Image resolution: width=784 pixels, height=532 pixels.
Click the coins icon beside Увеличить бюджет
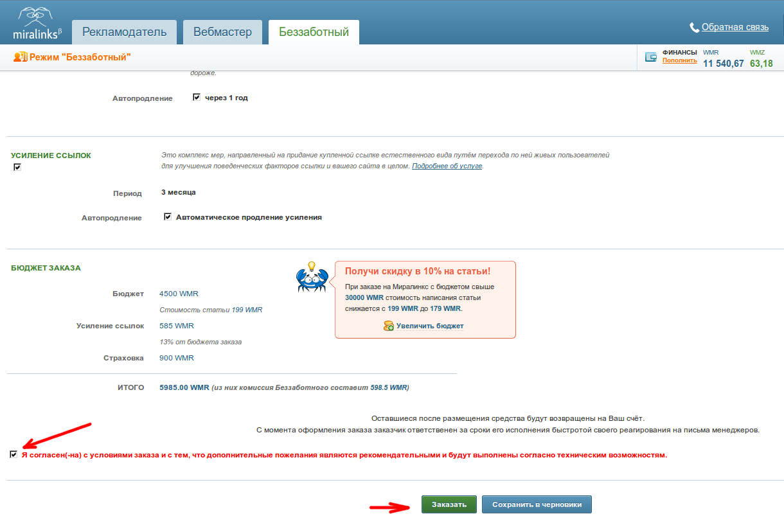tap(388, 326)
